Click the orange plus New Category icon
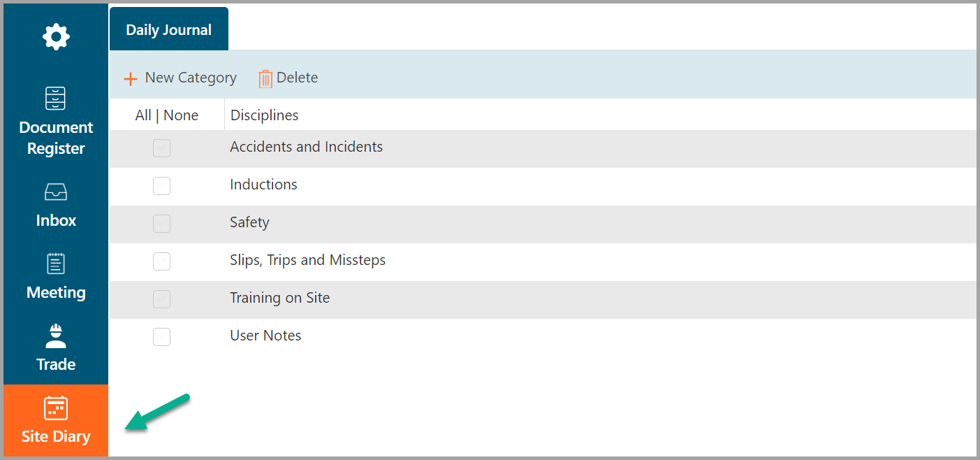The width and height of the screenshot is (980, 460). click(x=131, y=78)
